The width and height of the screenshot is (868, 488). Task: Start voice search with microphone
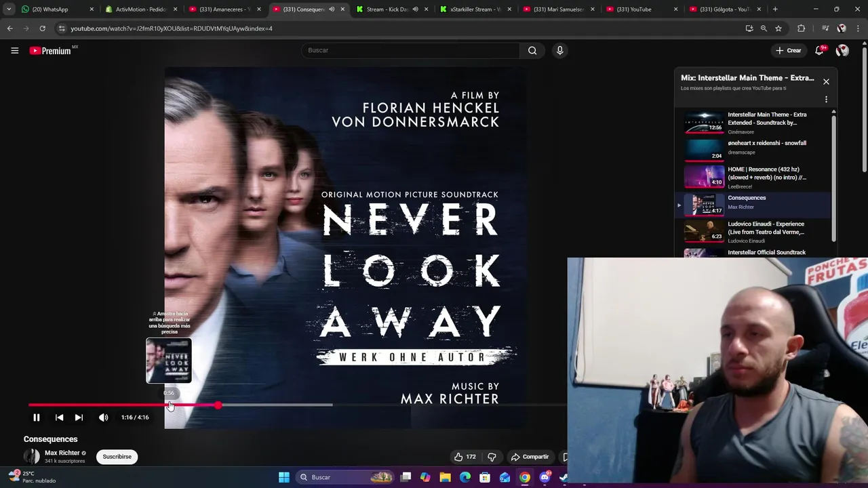(559, 50)
